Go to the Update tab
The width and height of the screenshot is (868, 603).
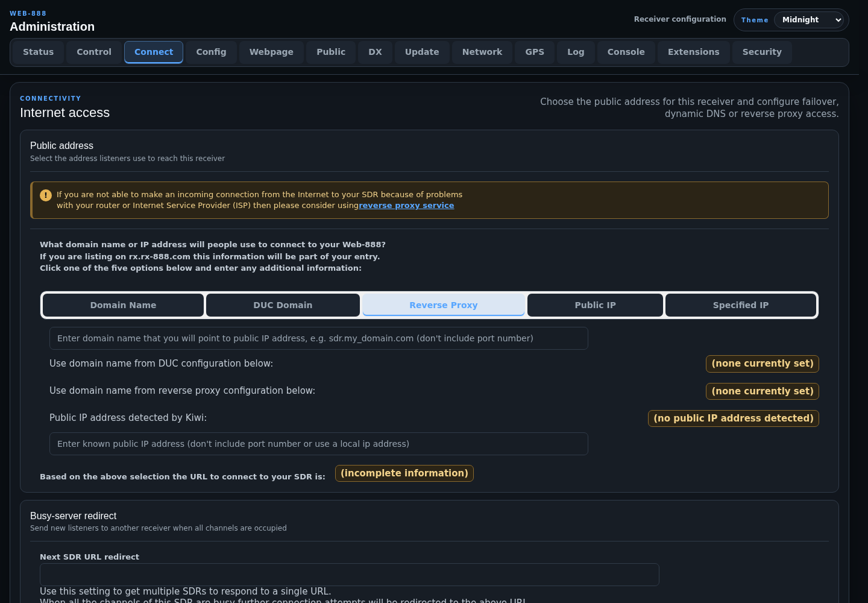(422, 52)
